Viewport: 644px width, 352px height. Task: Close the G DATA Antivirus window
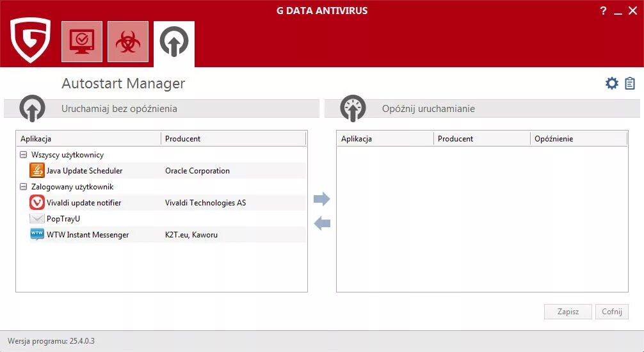(633, 11)
